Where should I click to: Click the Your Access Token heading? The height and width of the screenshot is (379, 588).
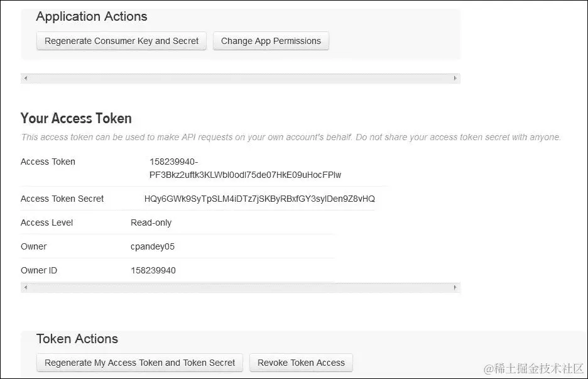pos(76,118)
